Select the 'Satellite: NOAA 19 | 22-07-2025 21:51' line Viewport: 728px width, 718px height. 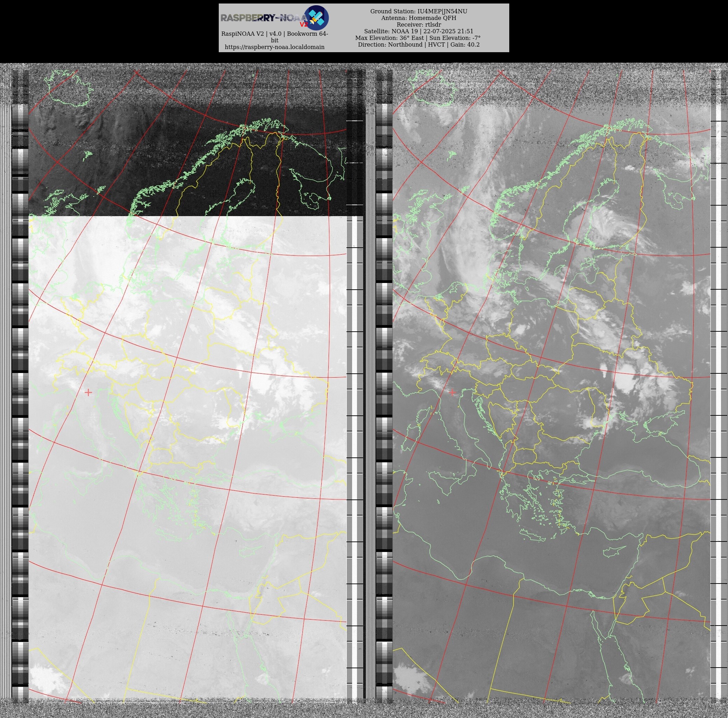coord(419,31)
